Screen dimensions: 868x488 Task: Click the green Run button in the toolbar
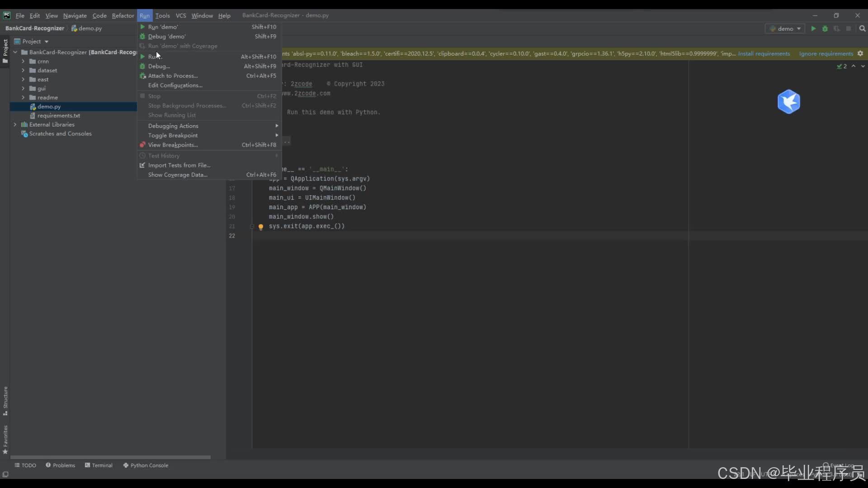coord(813,28)
